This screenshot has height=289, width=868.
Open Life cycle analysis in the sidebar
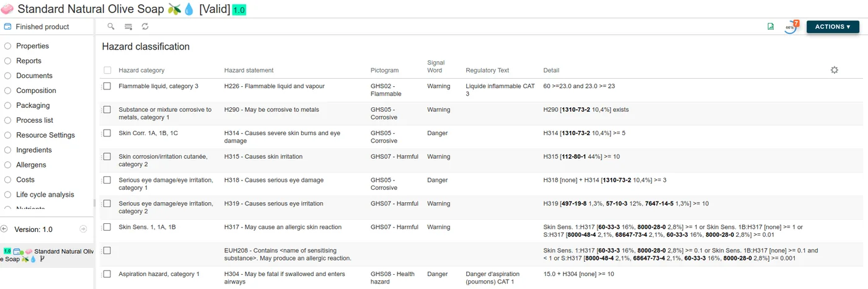point(45,195)
